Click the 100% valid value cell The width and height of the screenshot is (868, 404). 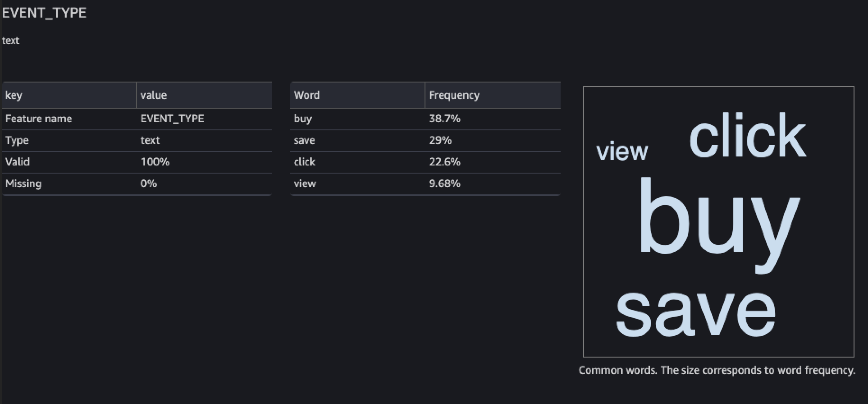155,162
